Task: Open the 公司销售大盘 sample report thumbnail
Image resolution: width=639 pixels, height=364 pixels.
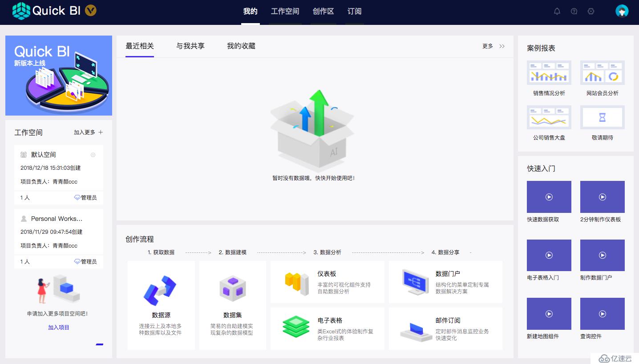Action: [549, 117]
